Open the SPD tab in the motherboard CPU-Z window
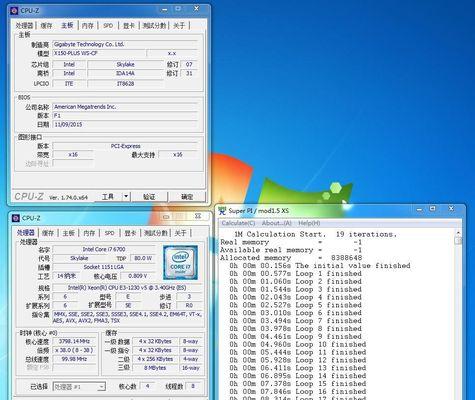475x400 pixels. pyautogui.click(x=108, y=25)
